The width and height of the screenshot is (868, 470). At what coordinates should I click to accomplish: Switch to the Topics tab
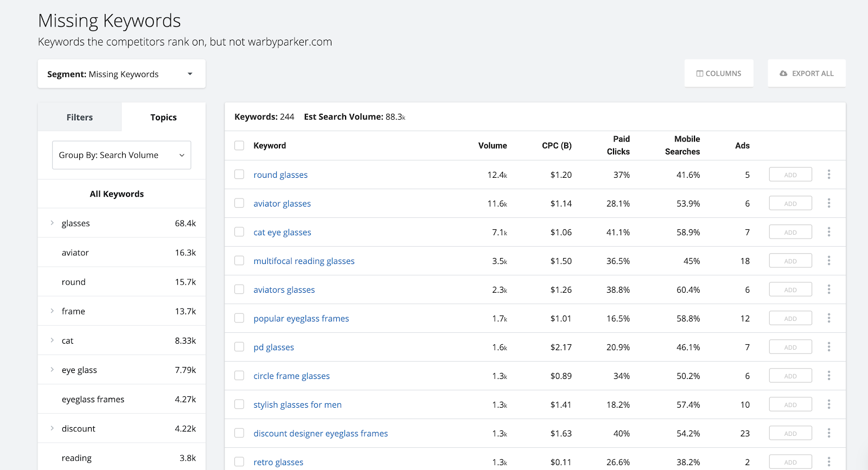click(164, 117)
